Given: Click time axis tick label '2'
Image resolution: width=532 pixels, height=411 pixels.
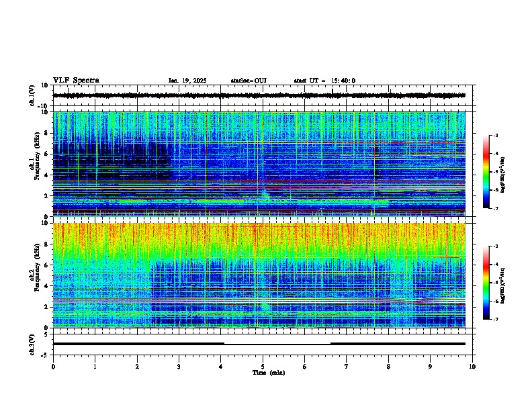Looking at the screenshot, I should pos(137,367).
